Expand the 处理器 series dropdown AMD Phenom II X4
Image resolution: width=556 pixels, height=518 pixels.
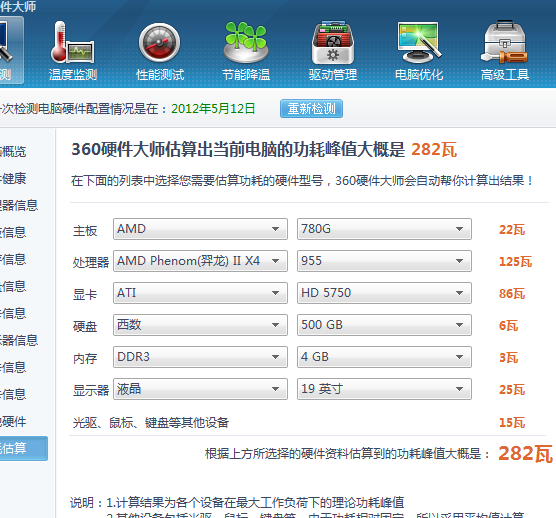[x=200, y=261]
